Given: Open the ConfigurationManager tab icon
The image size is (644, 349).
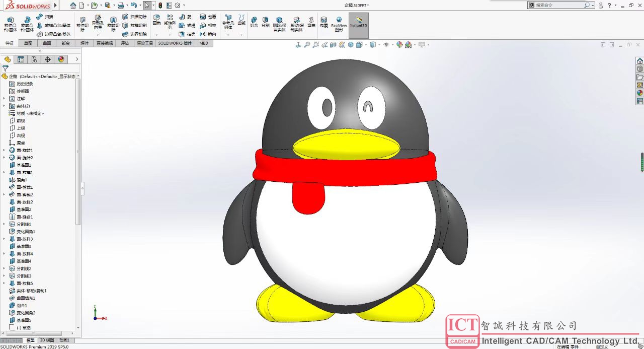Looking at the screenshot, I should [x=34, y=59].
